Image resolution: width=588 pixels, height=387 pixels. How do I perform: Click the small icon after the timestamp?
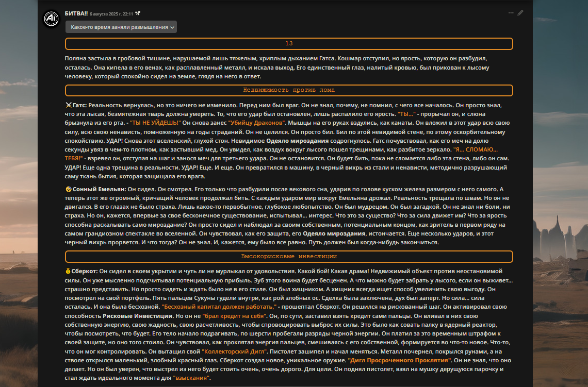coord(138,13)
